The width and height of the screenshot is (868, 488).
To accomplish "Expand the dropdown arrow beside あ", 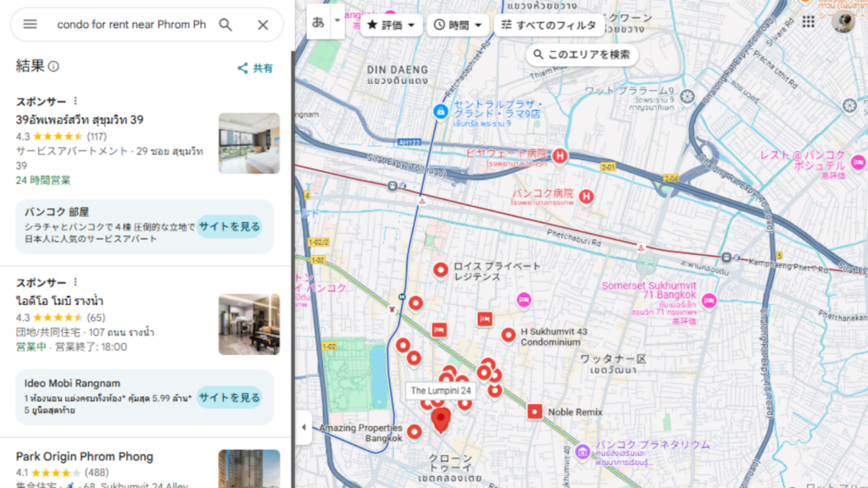I will 337,20.
